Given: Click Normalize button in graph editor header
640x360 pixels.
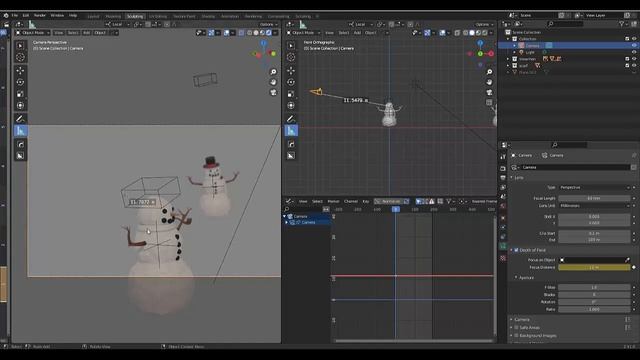Looking at the screenshot, I should point(389,201).
